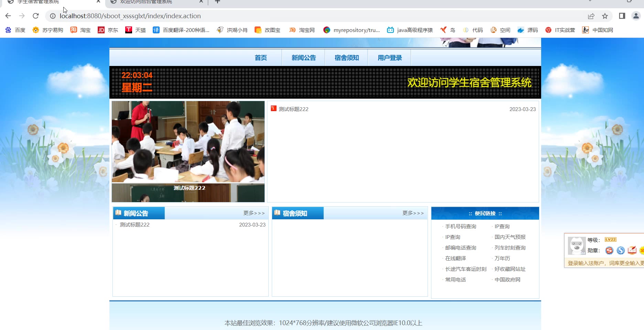
Task: Click the blue circular medal icon
Action: click(621, 250)
